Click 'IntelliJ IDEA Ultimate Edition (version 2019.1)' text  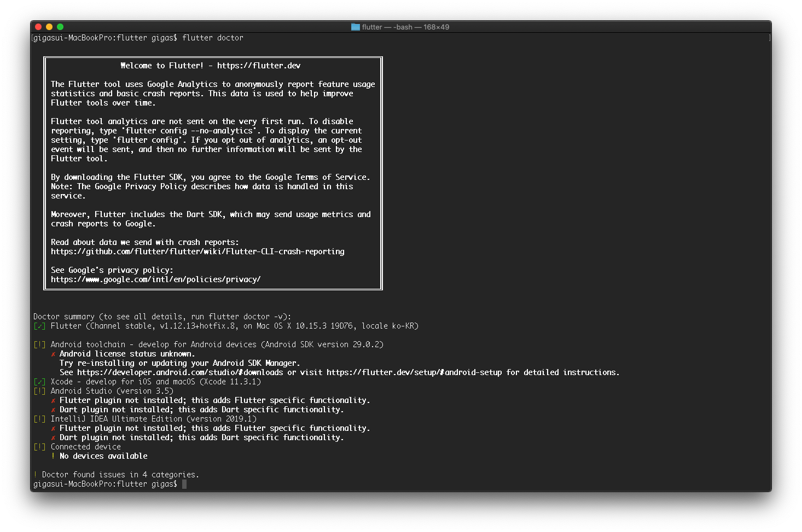(x=154, y=419)
